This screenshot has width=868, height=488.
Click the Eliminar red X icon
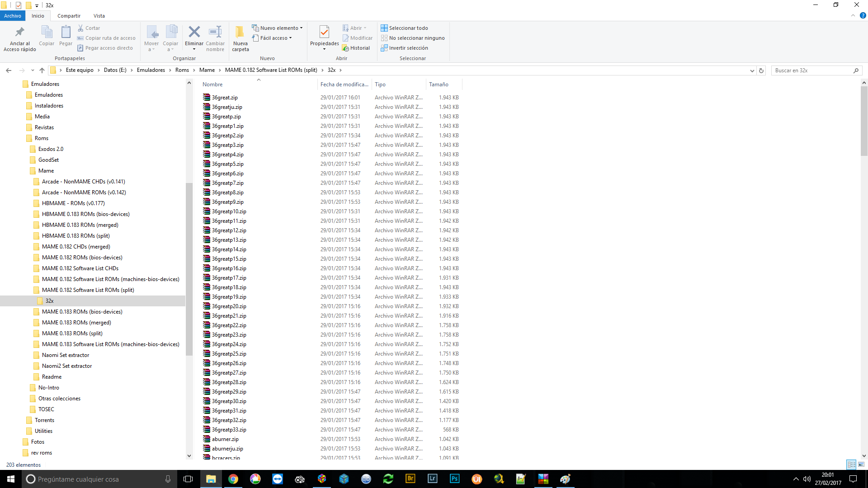[x=194, y=32]
